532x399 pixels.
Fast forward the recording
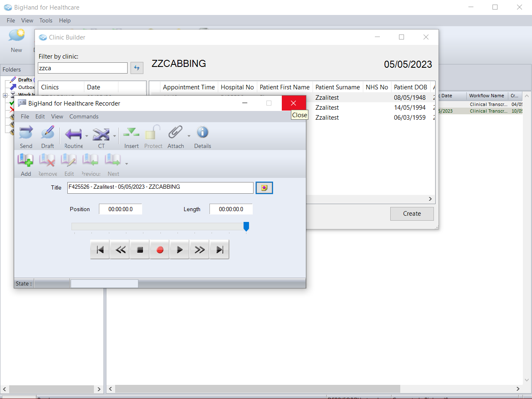(199, 250)
